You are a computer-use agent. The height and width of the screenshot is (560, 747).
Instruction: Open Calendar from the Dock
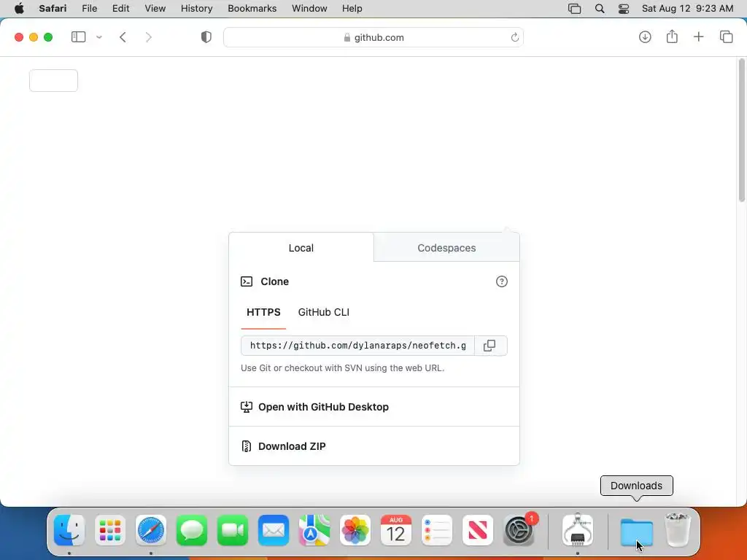point(396,531)
